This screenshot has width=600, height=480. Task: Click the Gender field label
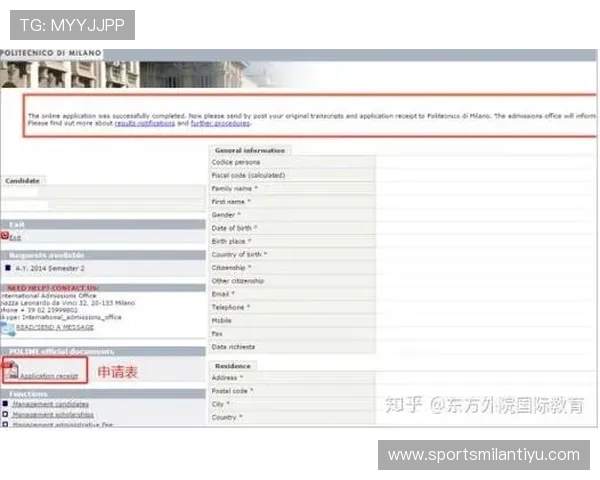click(x=226, y=215)
